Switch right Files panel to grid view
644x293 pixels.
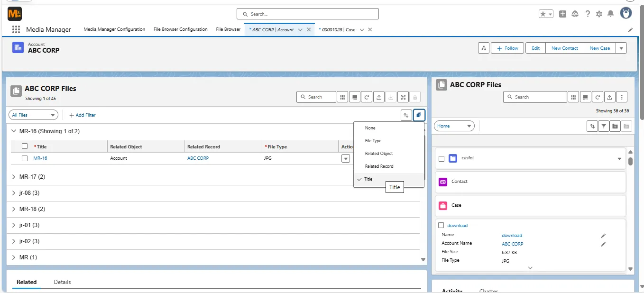click(x=574, y=97)
